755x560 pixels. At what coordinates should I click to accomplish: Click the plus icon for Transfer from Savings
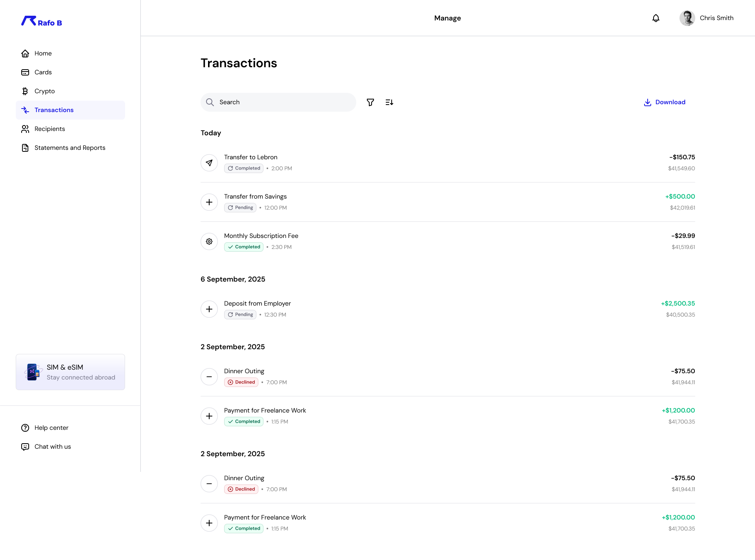tap(209, 202)
